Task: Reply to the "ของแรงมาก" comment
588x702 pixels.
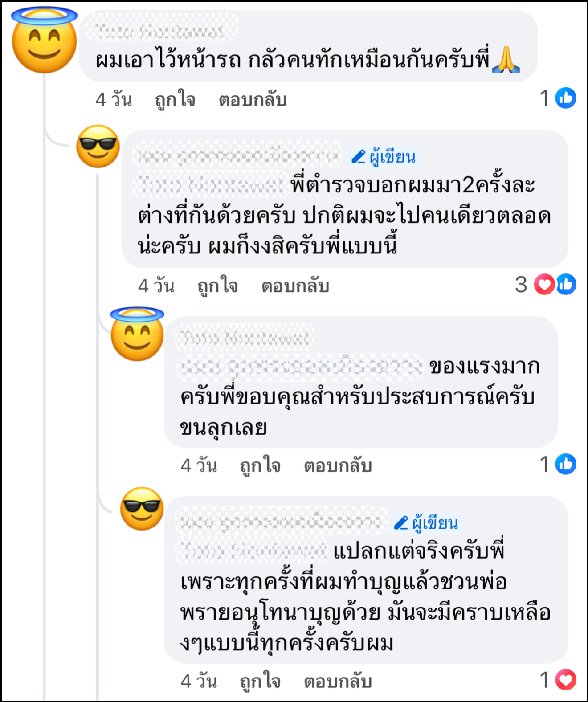Action: pos(338,465)
